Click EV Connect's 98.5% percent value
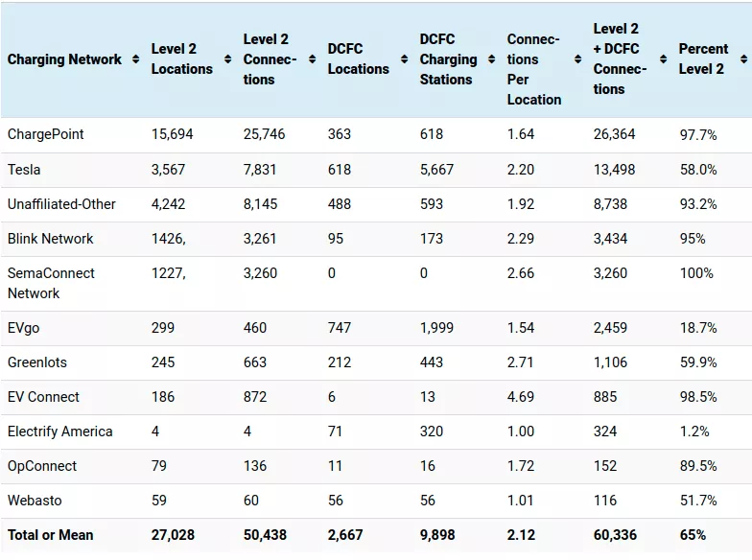 click(698, 397)
